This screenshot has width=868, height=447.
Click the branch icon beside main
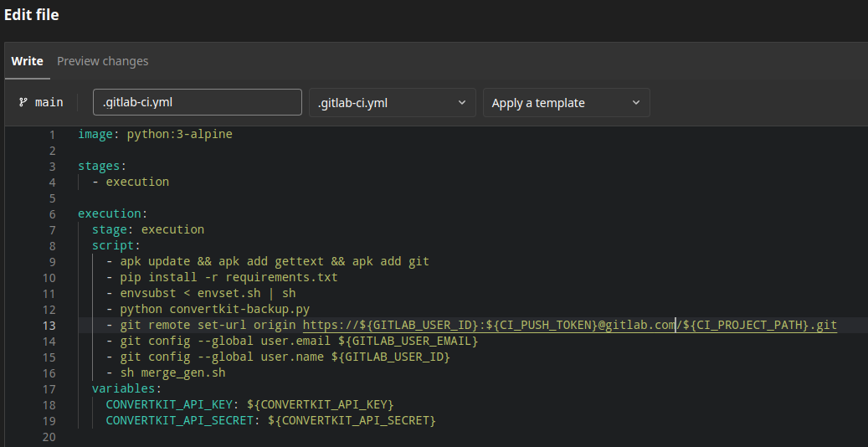23,102
